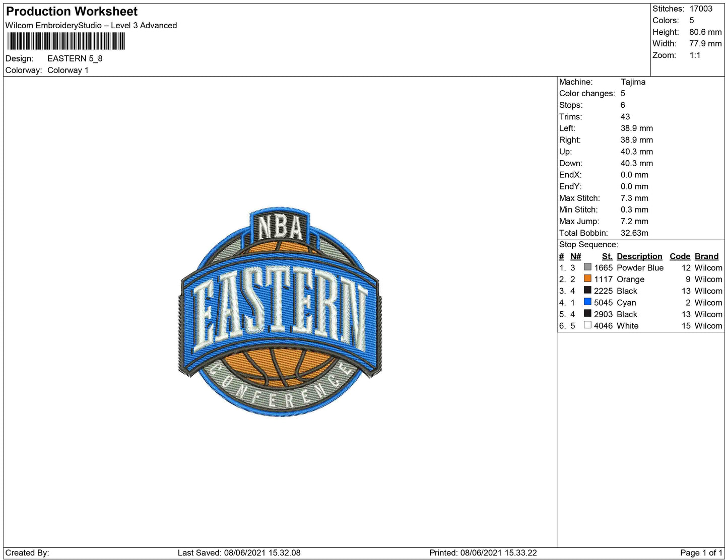Select stitch count 2903 in stop sequence
728x560 pixels.
(603, 314)
